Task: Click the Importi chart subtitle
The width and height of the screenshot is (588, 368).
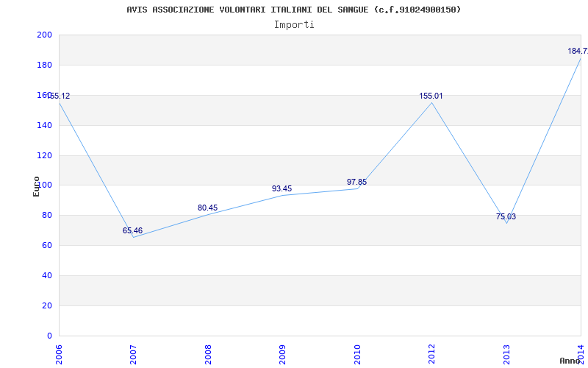Action: (x=294, y=25)
